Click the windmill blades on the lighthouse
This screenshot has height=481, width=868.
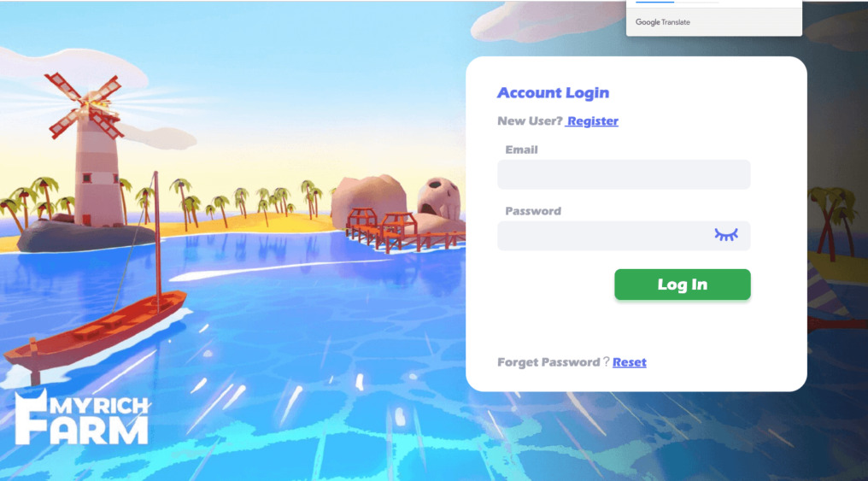(84, 105)
